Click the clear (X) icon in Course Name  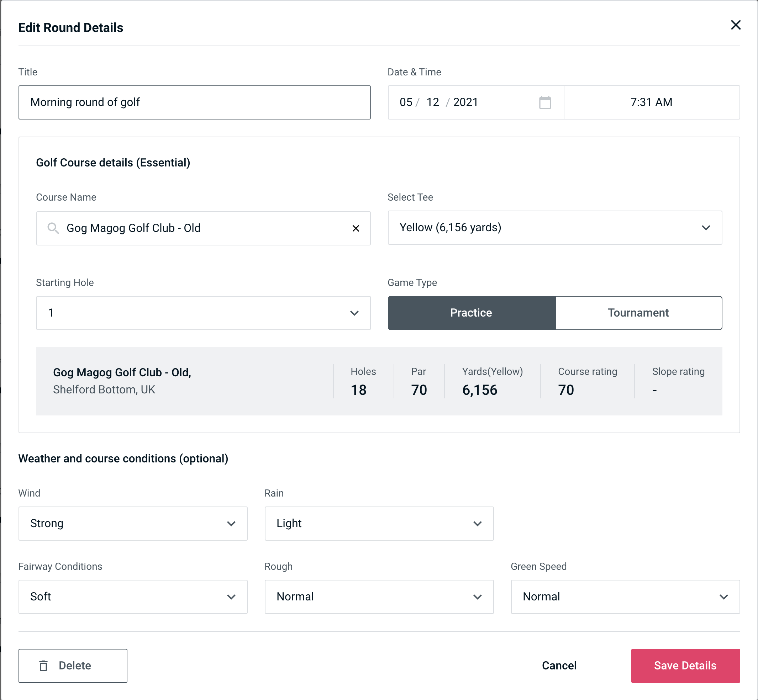click(356, 228)
